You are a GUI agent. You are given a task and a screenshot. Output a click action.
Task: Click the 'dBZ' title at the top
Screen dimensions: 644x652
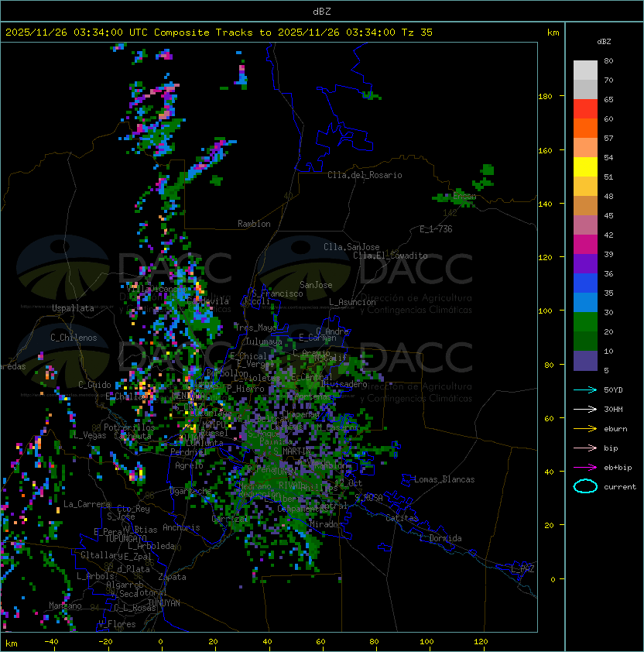coord(322,12)
